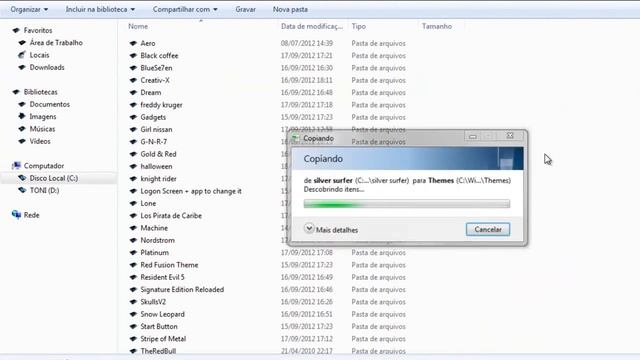Click the Platinum folder icon
The height and width of the screenshot is (360, 640).
pyautogui.click(x=133, y=252)
